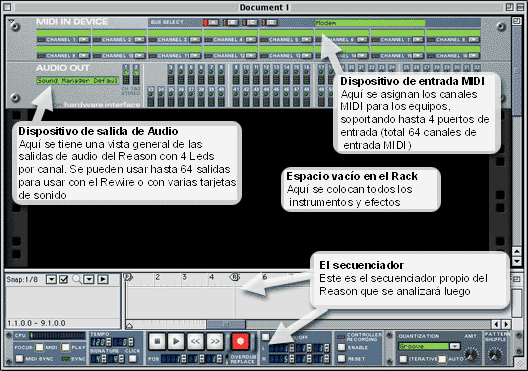
Task: Toggle Iterative quantization checkbox
Action: tap(403, 359)
